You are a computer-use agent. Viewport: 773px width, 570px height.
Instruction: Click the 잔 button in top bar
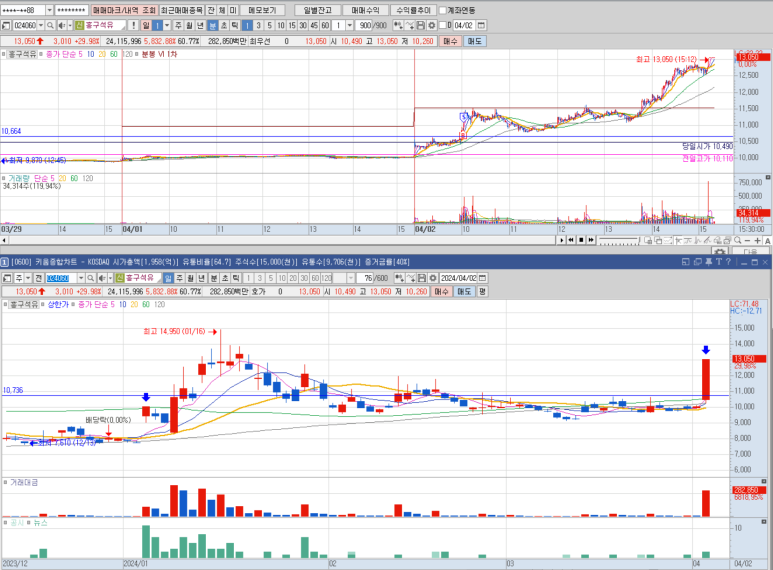pyautogui.click(x=211, y=10)
